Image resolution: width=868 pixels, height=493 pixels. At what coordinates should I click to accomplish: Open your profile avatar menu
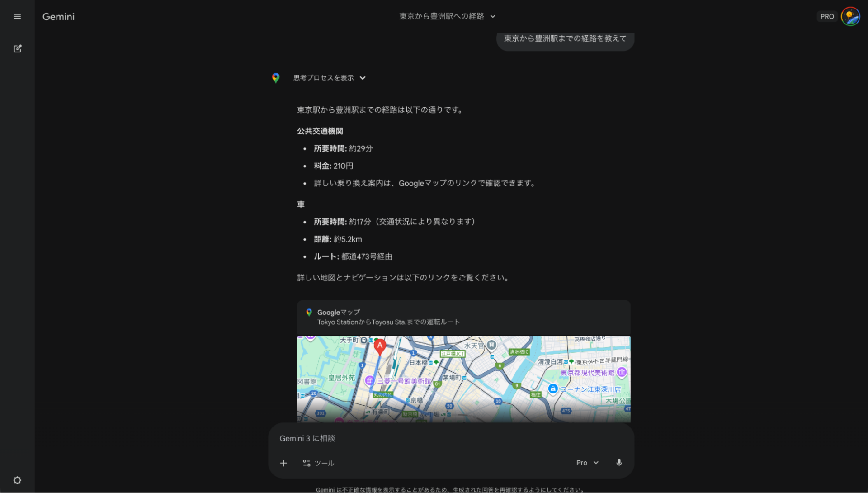(851, 16)
